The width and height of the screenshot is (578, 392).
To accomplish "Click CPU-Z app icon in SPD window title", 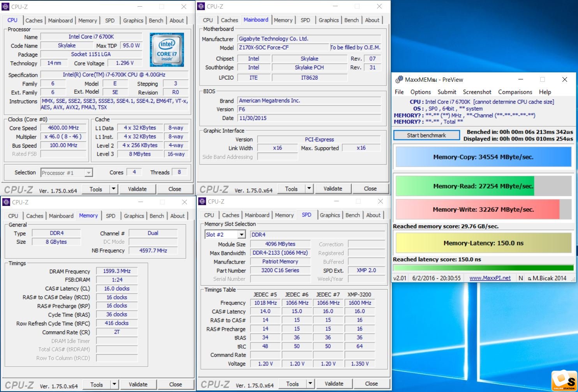I will pyautogui.click(x=202, y=201).
